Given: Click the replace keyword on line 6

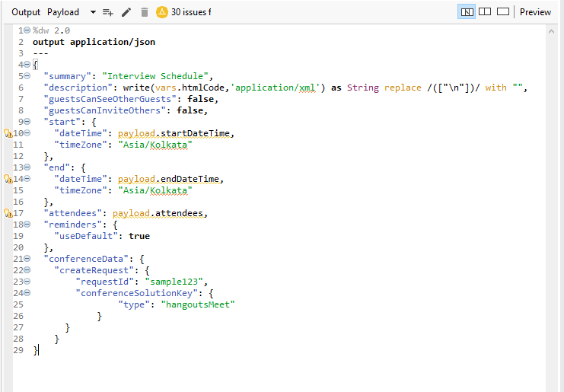Looking at the screenshot, I should pos(403,88).
